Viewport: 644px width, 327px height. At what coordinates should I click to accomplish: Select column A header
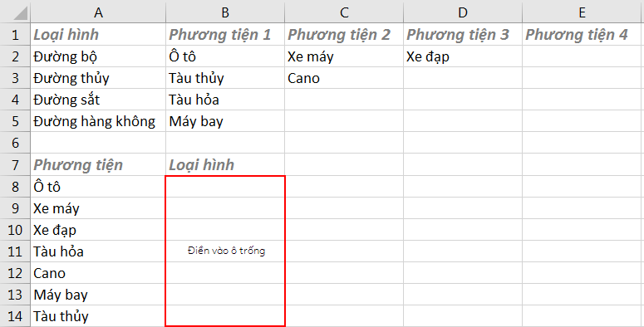(98, 12)
